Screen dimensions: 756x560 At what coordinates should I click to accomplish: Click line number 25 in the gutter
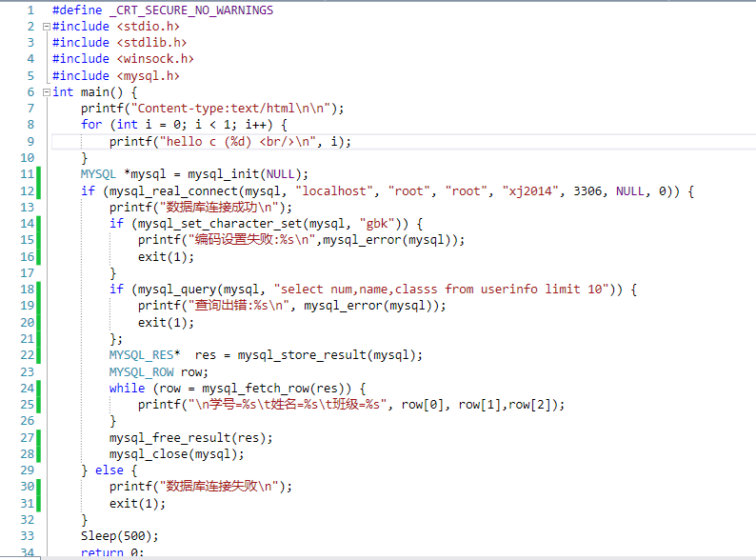(x=27, y=404)
